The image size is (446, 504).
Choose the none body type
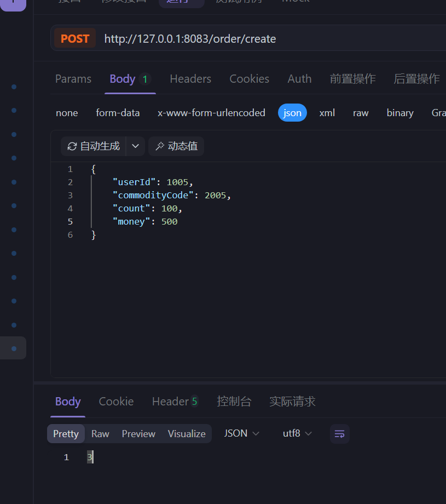point(67,113)
